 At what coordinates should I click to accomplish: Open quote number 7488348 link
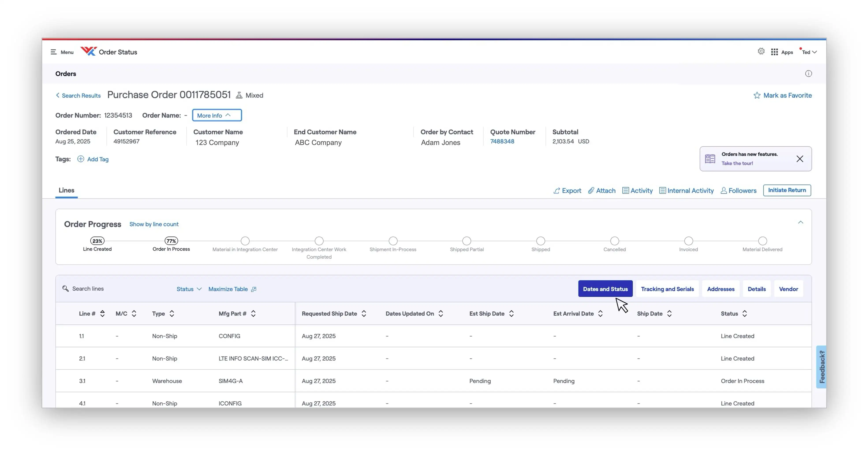pyautogui.click(x=502, y=141)
